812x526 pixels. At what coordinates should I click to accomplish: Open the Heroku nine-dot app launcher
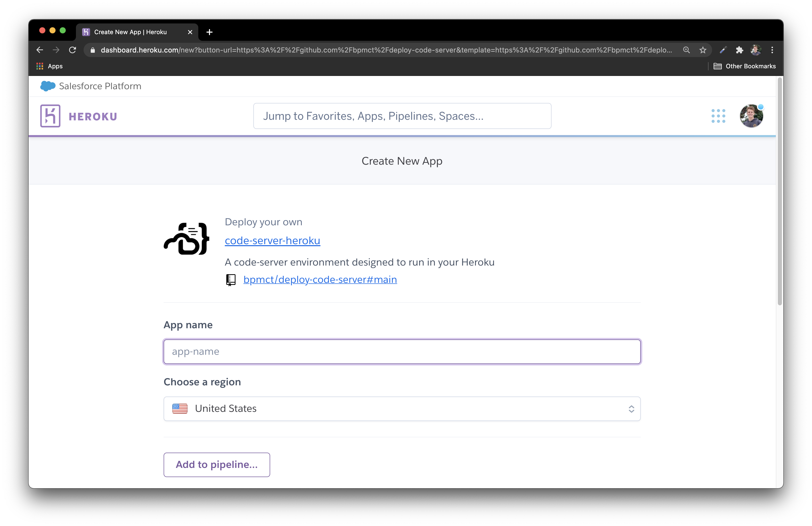[718, 116]
